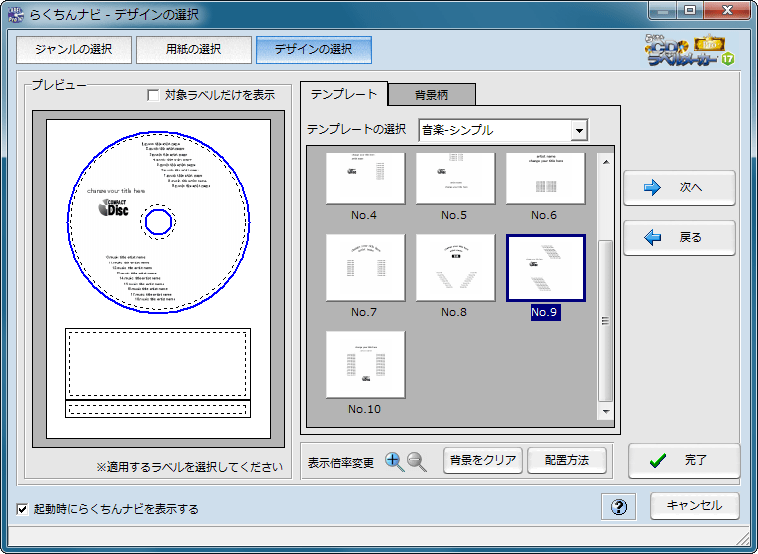Image resolution: width=758 pixels, height=554 pixels.
Task: Minimize the らくちんナビ window
Action: [x=663, y=11]
